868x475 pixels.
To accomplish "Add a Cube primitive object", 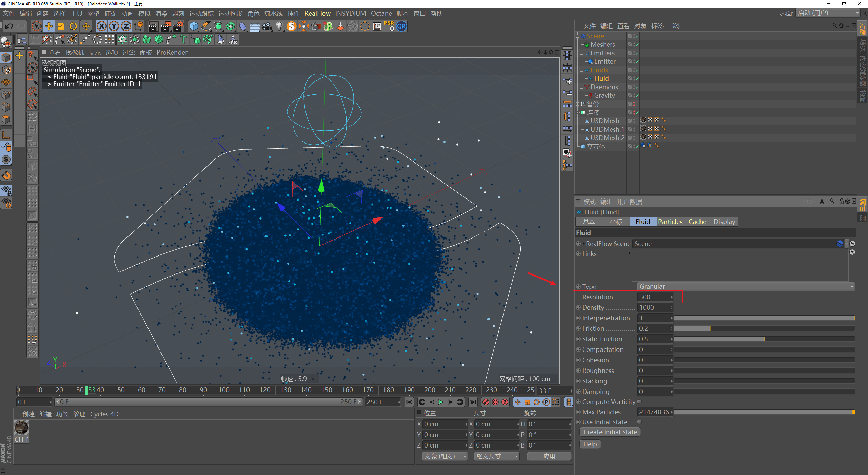I will coord(194,26).
